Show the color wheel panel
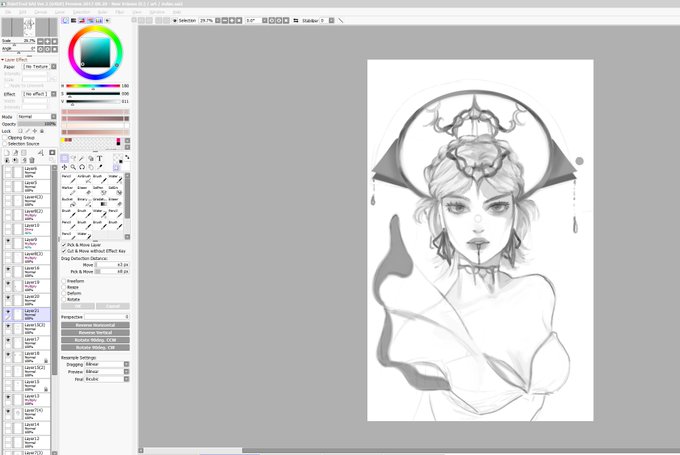Viewport: 680px width, 455px height. tap(65, 20)
